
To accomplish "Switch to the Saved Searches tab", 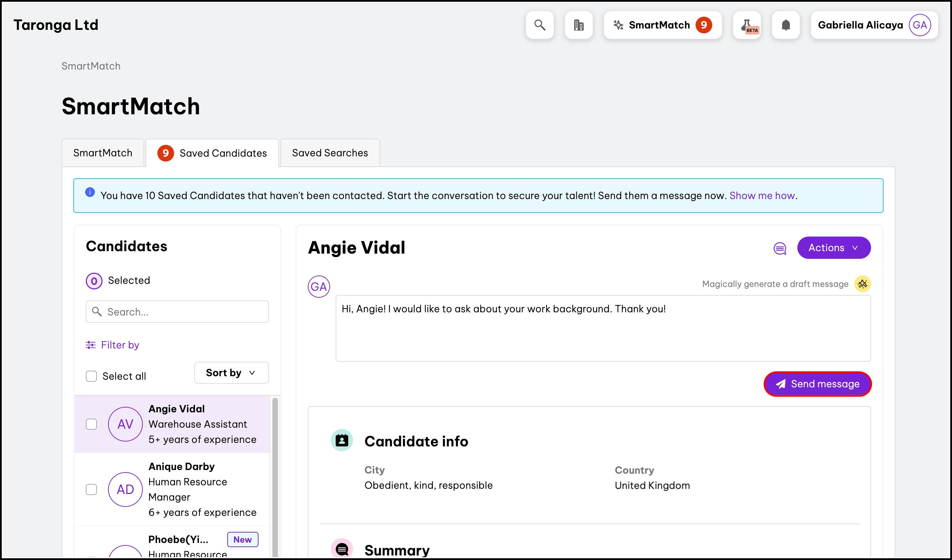I will pos(330,153).
